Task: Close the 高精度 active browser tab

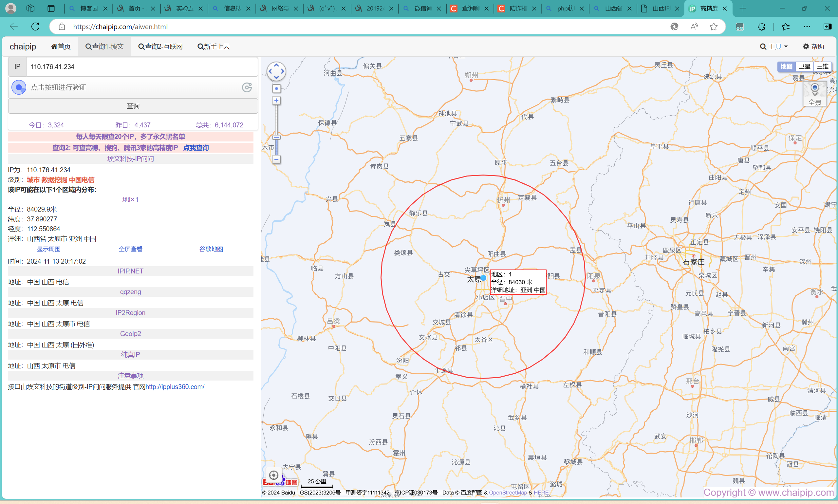Action: tap(725, 9)
